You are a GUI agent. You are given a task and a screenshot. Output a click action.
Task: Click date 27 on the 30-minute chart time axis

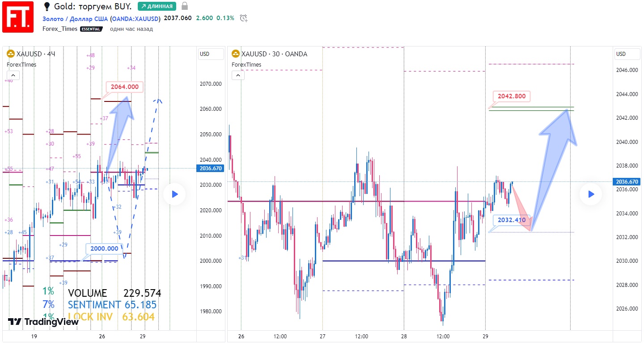[322, 336]
